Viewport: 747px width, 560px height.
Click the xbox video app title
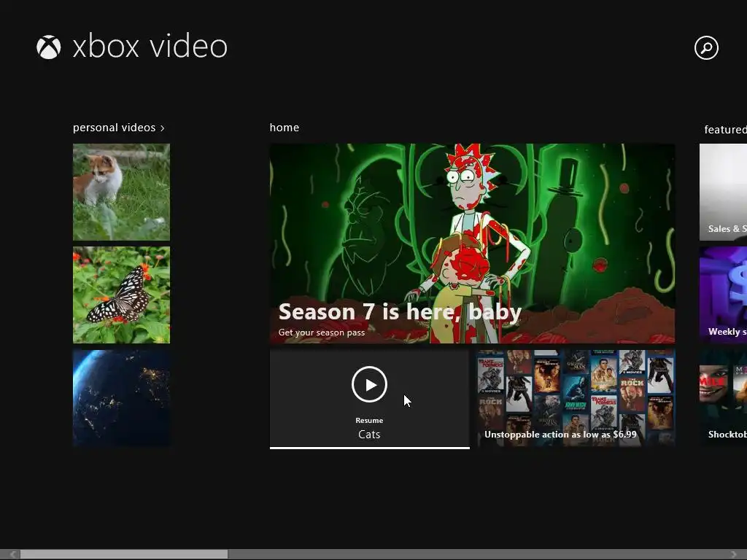tap(150, 47)
